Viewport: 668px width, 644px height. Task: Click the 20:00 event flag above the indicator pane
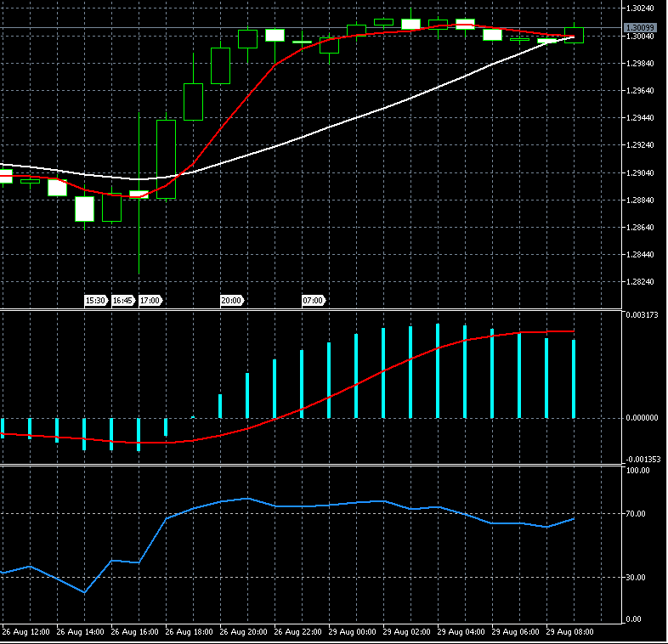[232, 300]
